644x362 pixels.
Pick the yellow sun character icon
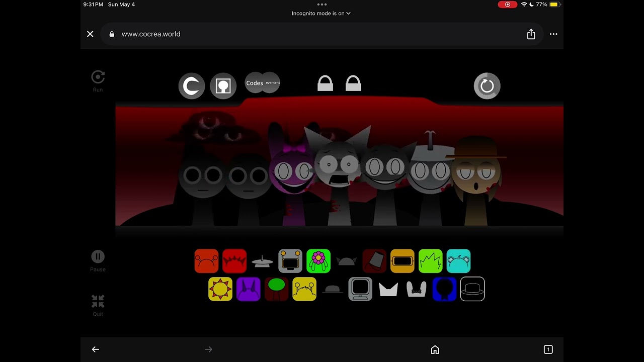(x=220, y=289)
